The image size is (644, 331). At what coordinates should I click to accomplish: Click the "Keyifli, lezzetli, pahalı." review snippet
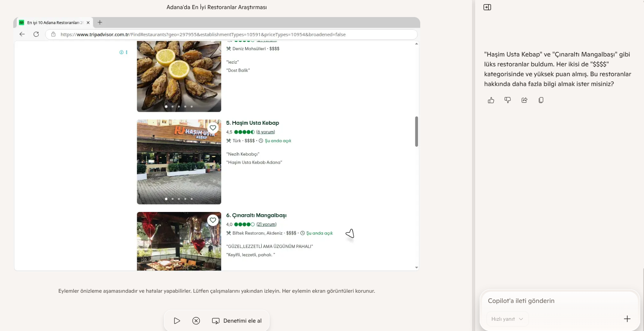tap(251, 255)
